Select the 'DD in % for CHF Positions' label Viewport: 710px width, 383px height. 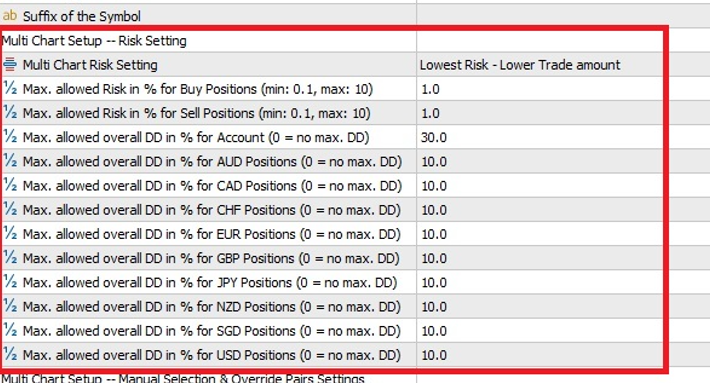click(211, 210)
